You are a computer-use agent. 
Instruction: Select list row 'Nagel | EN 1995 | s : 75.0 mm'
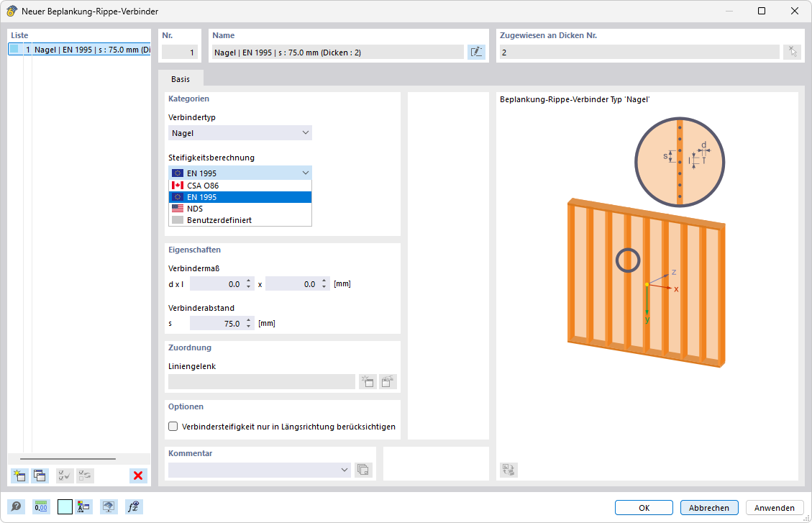coord(80,50)
